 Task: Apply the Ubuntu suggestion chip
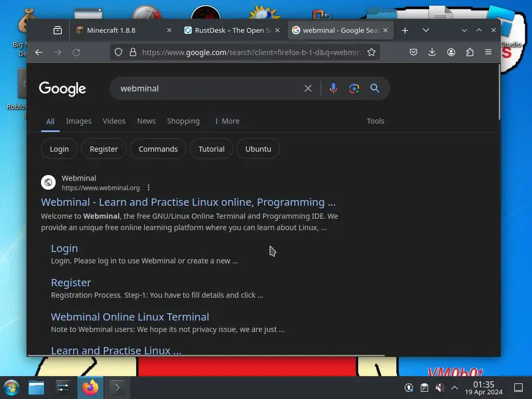coord(258,149)
